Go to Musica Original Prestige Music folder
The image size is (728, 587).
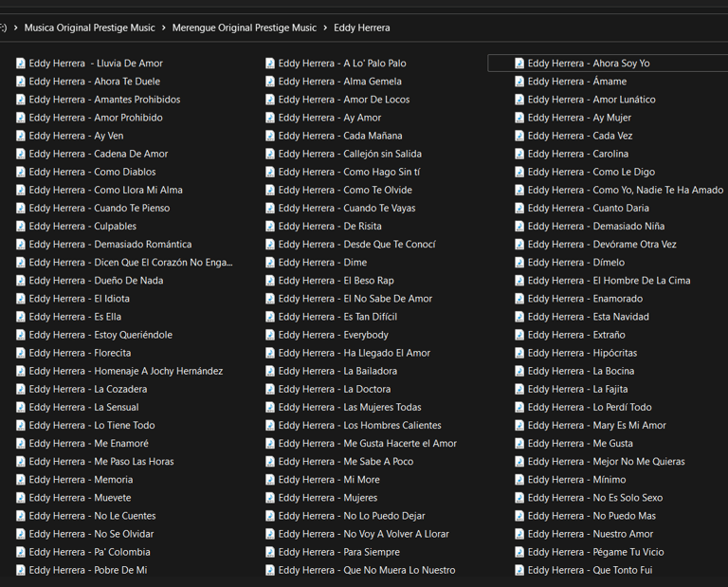click(x=90, y=28)
